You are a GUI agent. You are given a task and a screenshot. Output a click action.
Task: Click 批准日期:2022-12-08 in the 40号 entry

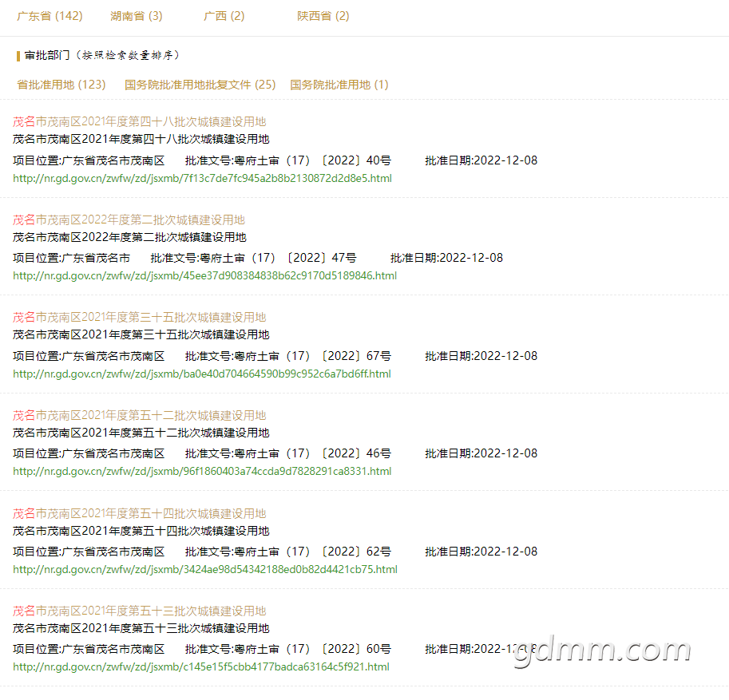point(481,160)
